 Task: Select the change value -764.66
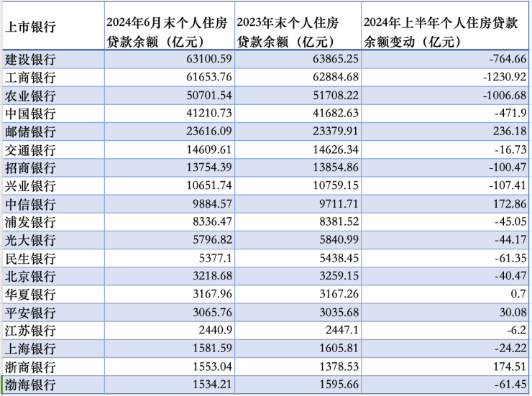(508, 59)
